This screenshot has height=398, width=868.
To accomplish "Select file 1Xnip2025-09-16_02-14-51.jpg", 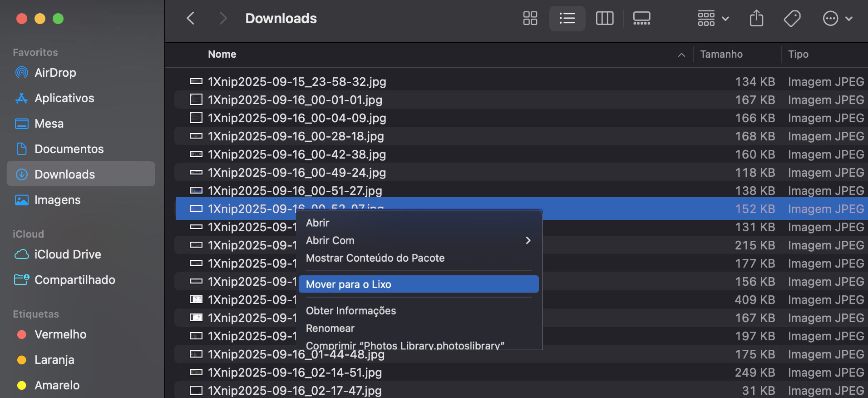I will (x=295, y=373).
